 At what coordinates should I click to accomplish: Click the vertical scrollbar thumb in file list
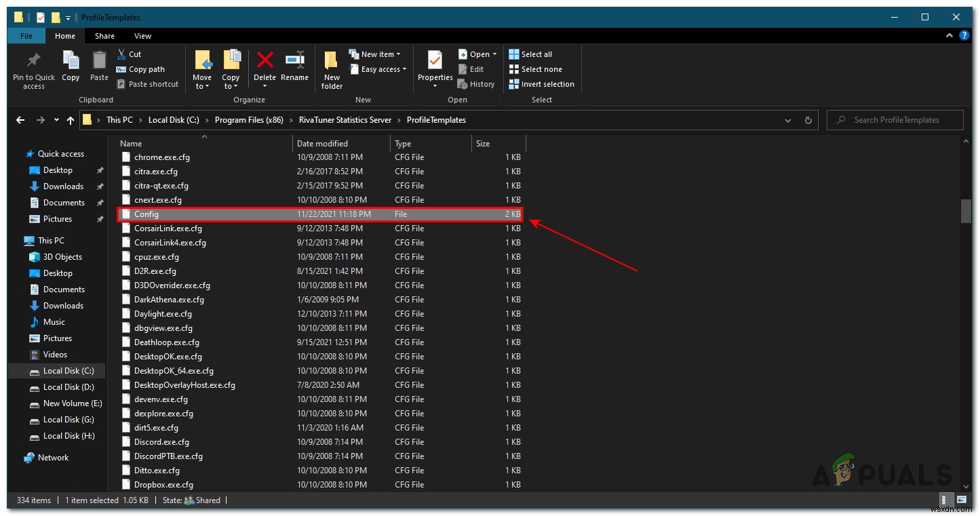[x=966, y=211]
